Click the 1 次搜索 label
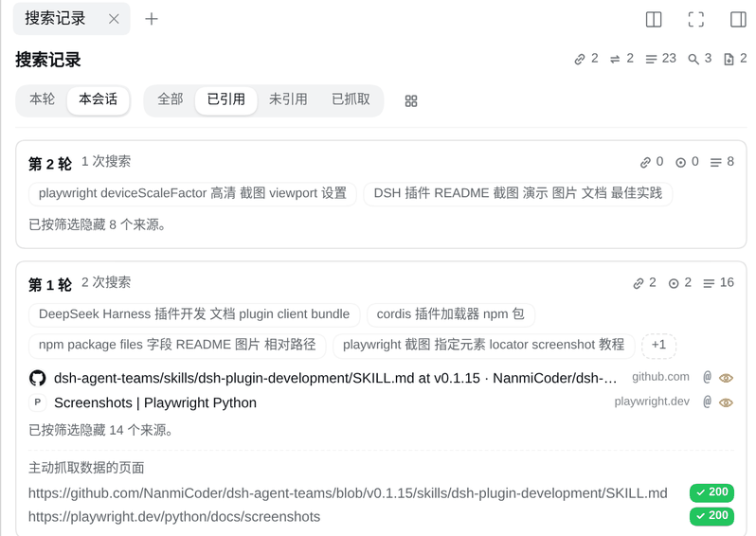This screenshot has width=756, height=536. click(x=106, y=162)
